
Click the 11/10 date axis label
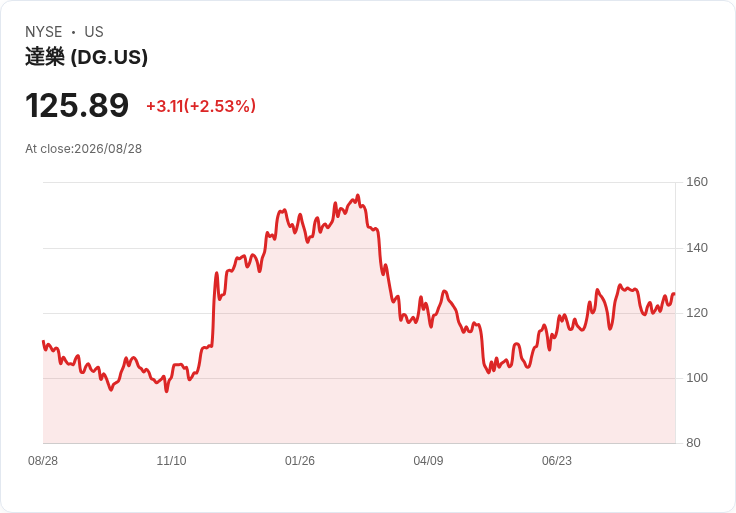pyautogui.click(x=171, y=460)
